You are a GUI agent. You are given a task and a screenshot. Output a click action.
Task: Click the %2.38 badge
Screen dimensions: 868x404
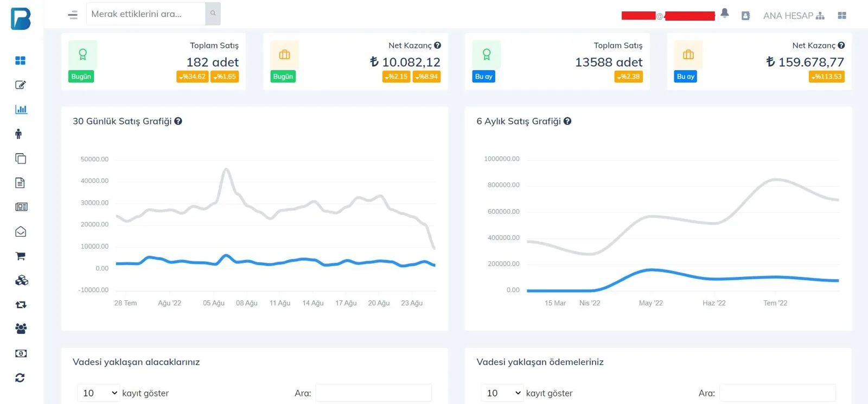pos(629,77)
